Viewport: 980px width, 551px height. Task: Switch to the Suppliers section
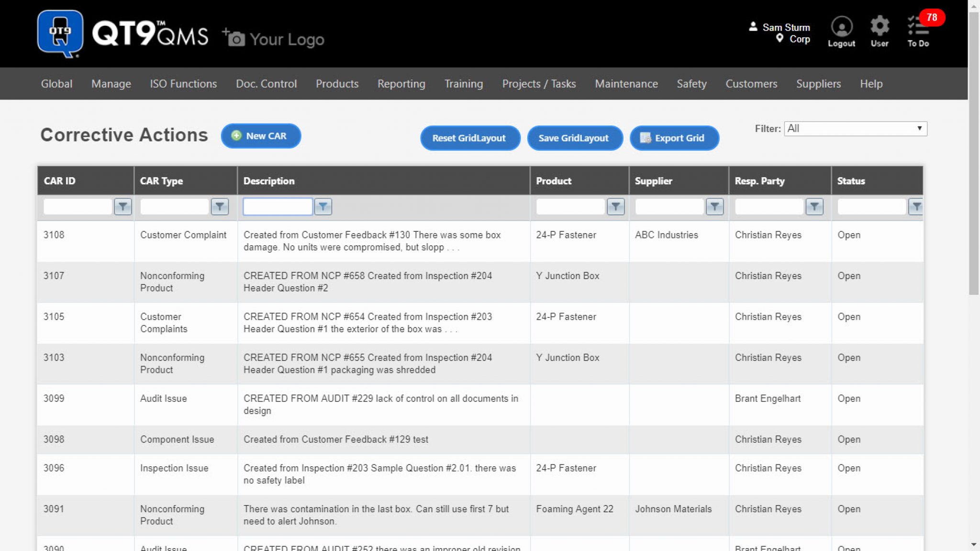tap(818, 83)
